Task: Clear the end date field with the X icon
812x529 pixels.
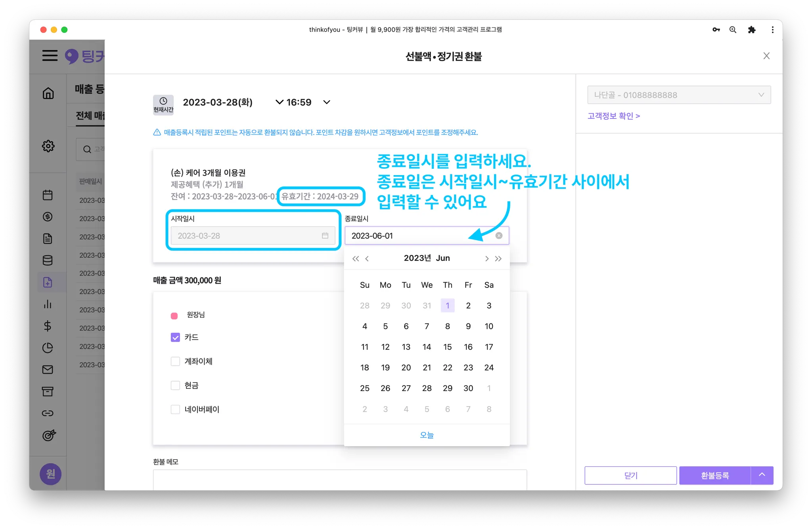Action: point(499,236)
